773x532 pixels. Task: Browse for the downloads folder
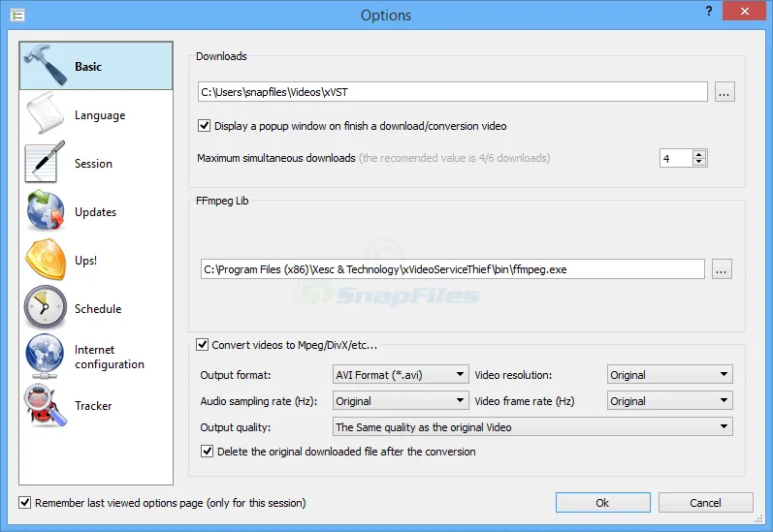point(725,92)
